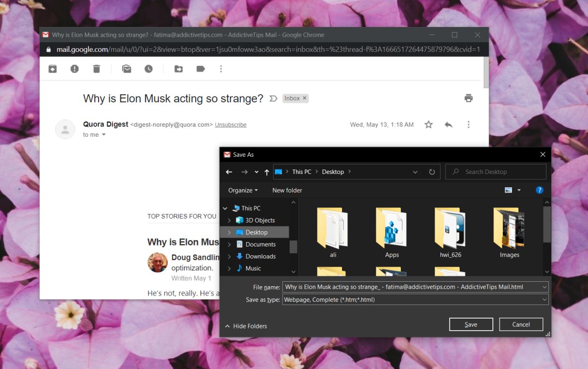Expand the 3D Objects tree node
Viewport: 588px width, 369px height.
(x=229, y=221)
